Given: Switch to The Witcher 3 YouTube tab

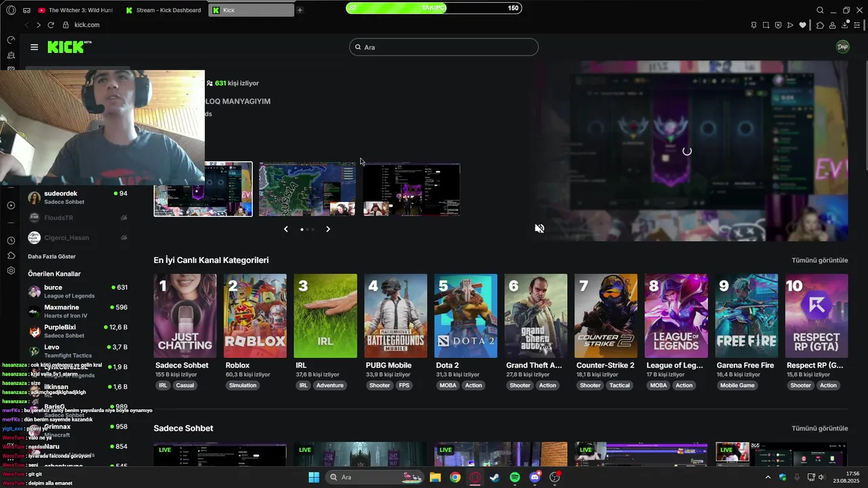Looking at the screenshot, I should click(x=75, y=10).
